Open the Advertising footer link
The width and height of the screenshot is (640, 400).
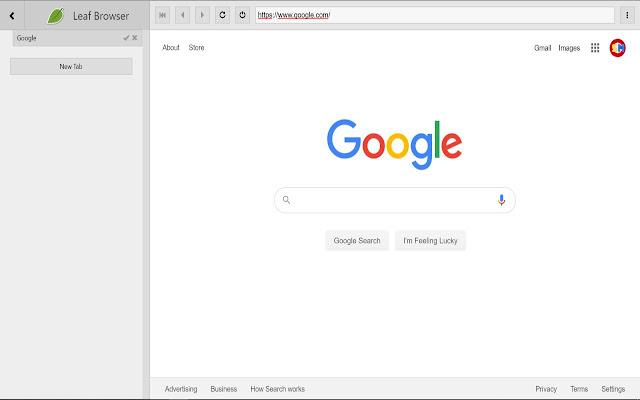(x=181, y=389)
